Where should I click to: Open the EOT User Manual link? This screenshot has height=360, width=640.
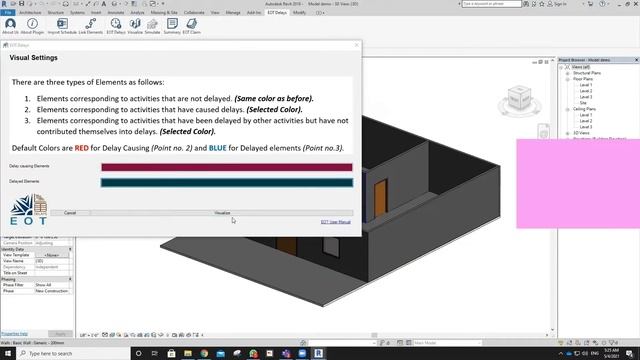(x=336, y=222)
